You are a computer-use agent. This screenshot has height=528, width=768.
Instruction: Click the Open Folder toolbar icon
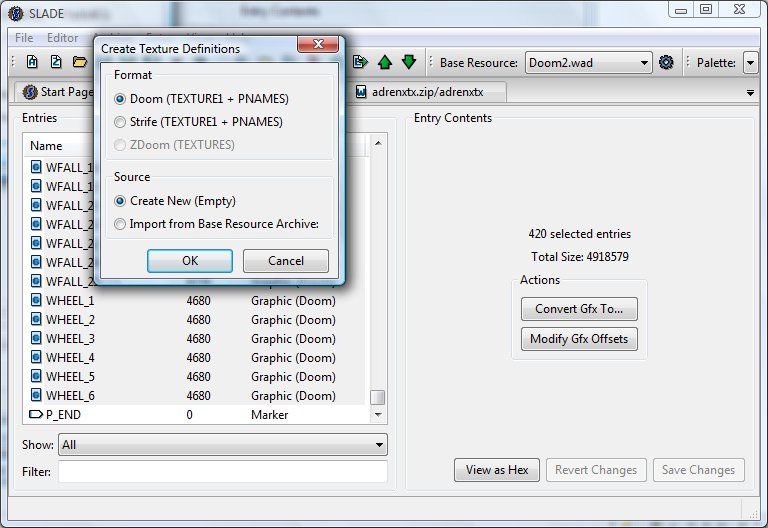[x=79, y=62]
